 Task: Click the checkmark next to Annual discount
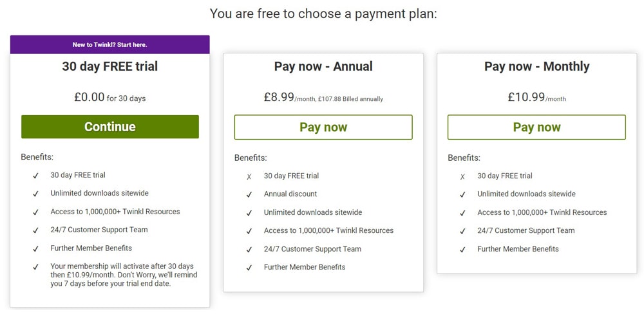249,194
